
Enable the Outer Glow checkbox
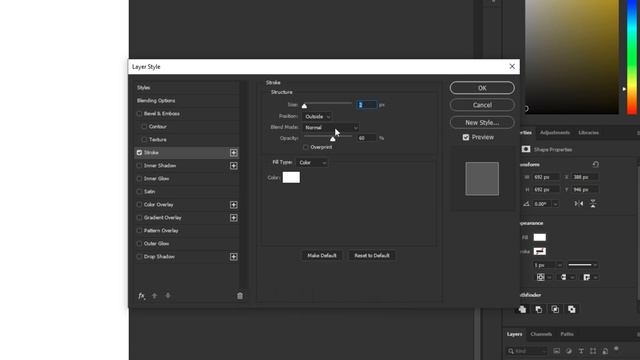coord(139,244)
